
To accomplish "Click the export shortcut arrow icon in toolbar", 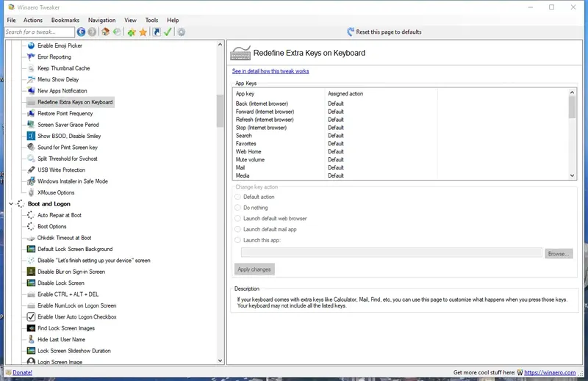I will point(157,32).
